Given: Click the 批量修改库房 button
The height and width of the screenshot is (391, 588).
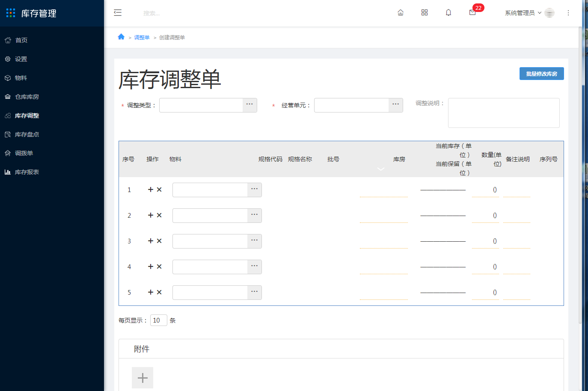Looking at the screenshot, I should (542, 74).
